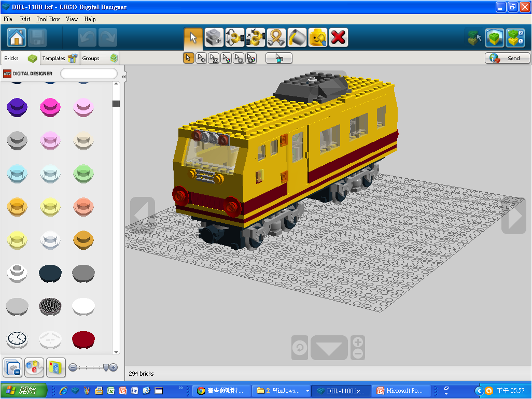Click the Send button

[x=507, y=59]
